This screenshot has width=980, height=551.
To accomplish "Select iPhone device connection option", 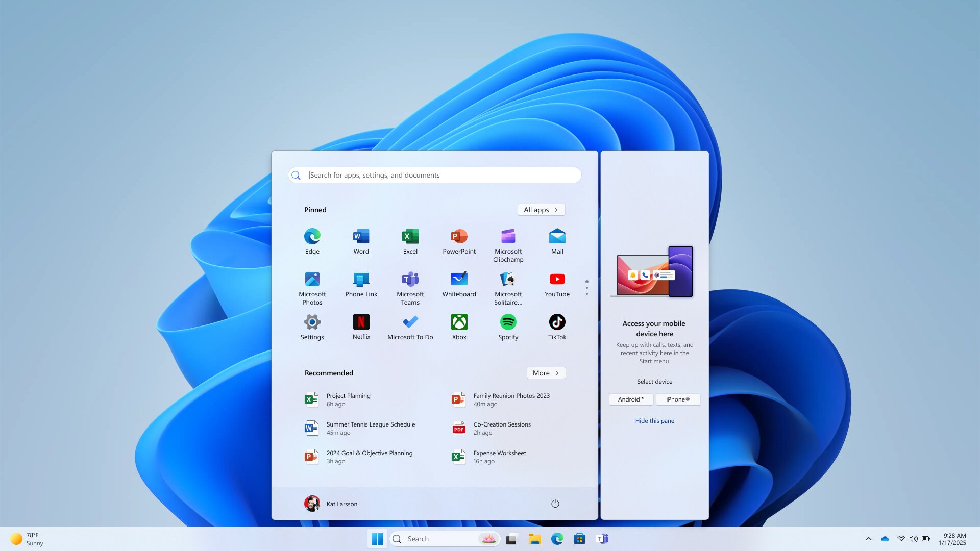I will (678, 399).
